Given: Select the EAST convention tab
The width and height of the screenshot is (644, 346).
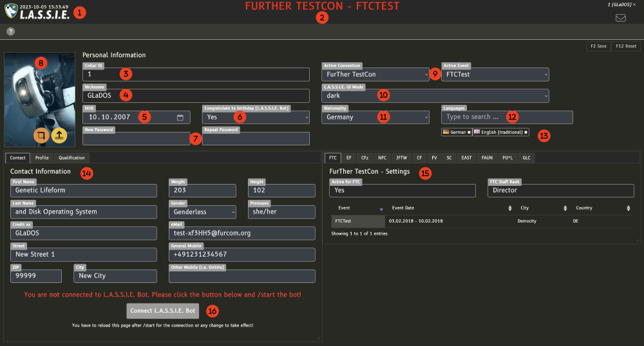Looking at the screenshot, I should point(467,158).
